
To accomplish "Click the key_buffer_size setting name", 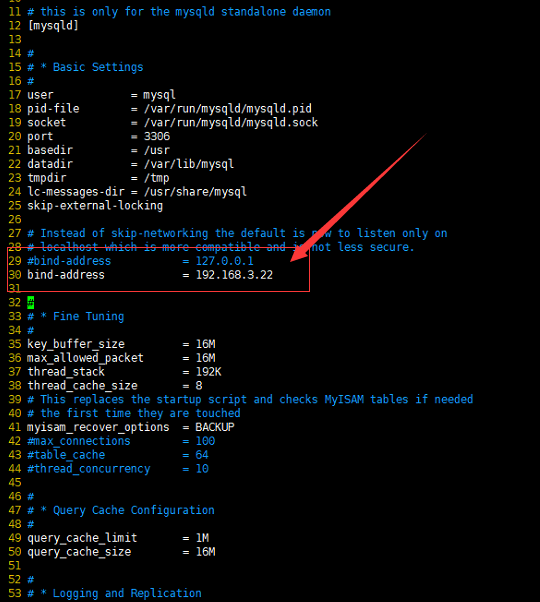I will point(76,344).
